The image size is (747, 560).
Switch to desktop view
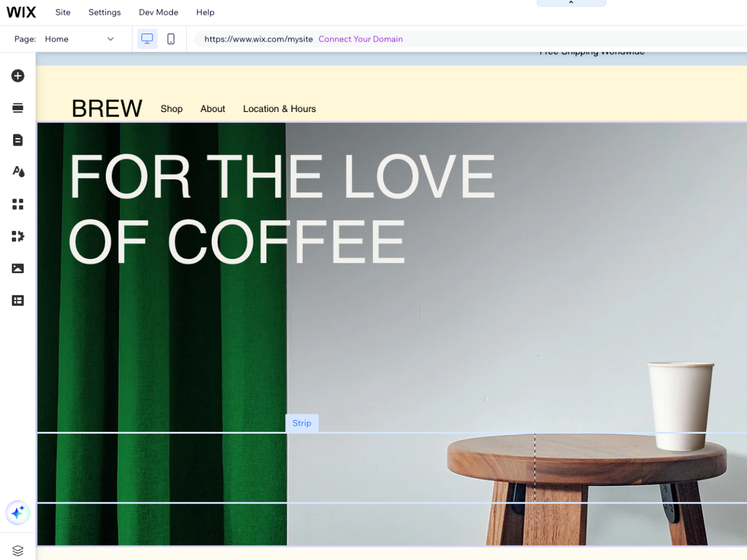(x=148, y=39)
